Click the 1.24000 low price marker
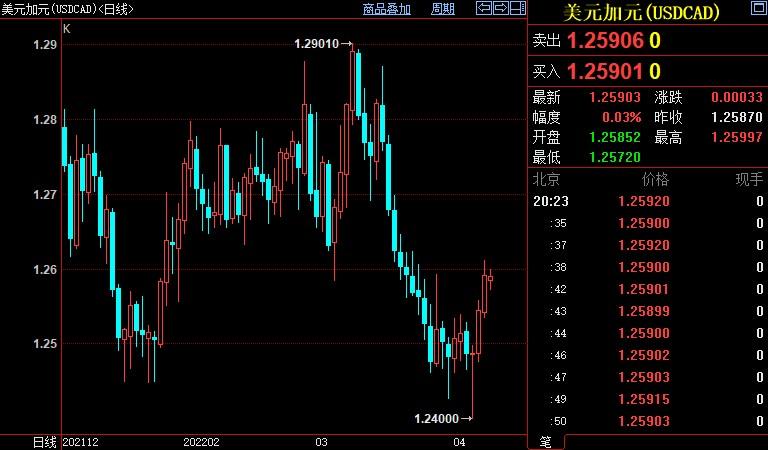Viewport: 768px width, 450px height. 436,418
